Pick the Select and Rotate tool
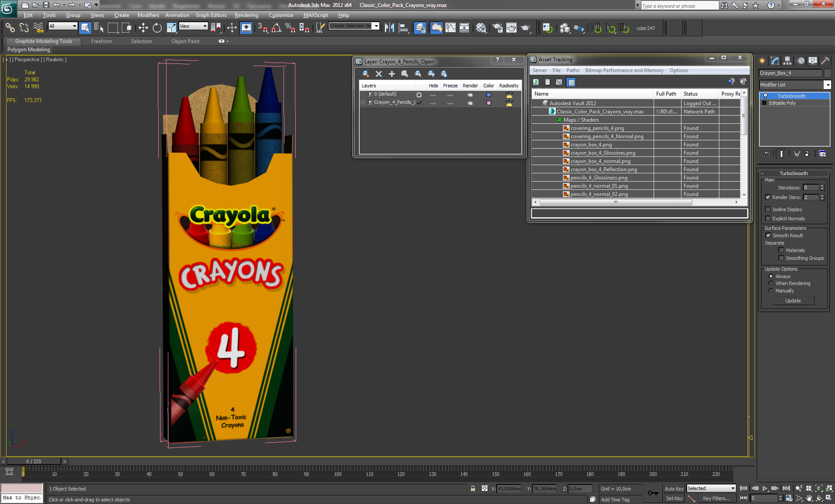 (157, 28)
